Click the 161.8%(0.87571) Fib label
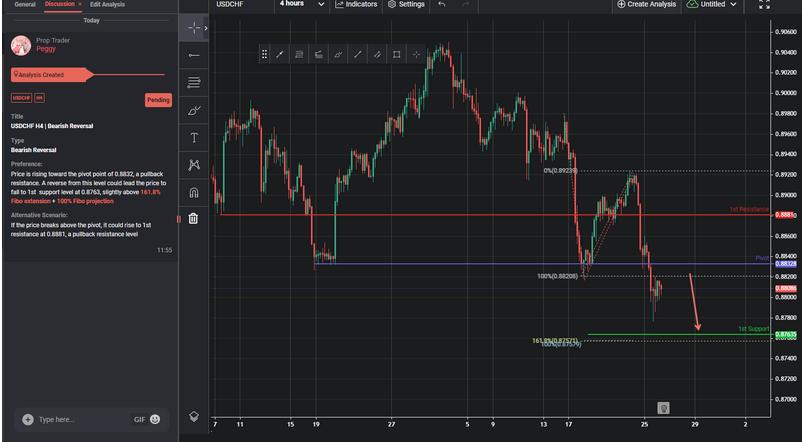 coord(555,340)
